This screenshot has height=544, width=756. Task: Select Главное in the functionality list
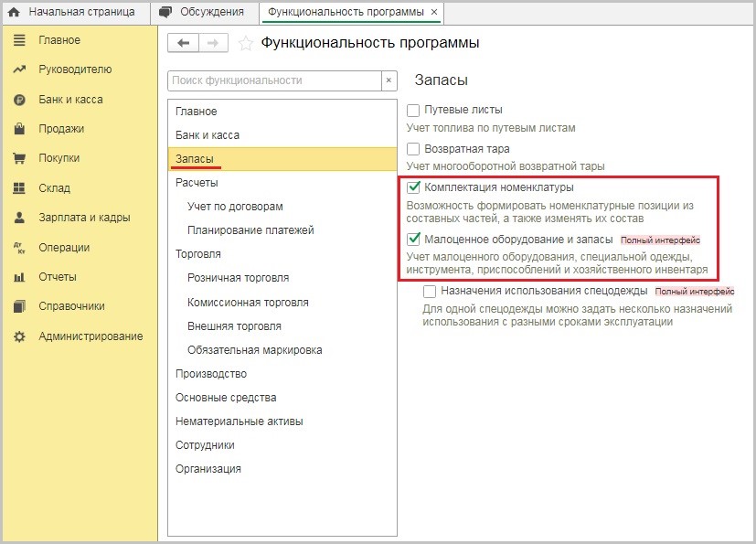(282, 112)
